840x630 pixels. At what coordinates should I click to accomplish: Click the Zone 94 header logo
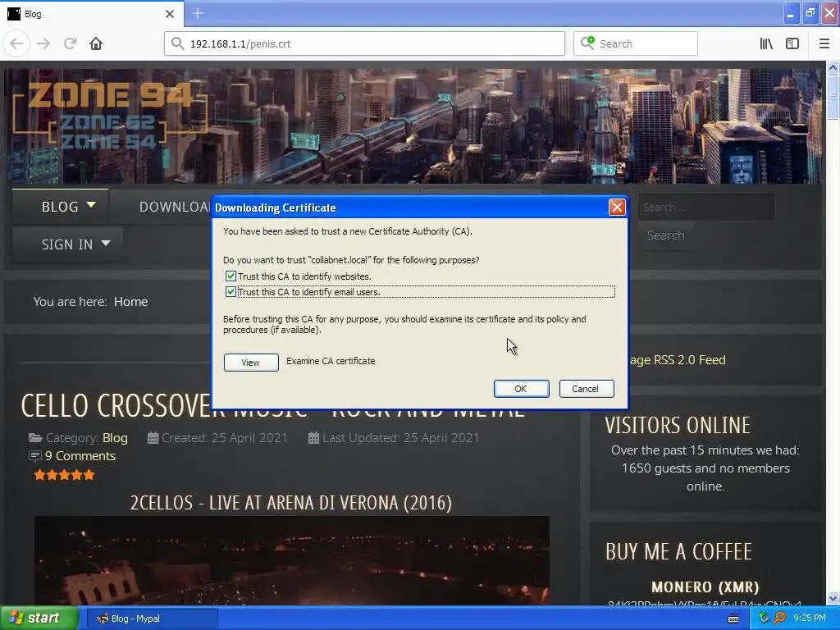(110, 115)
